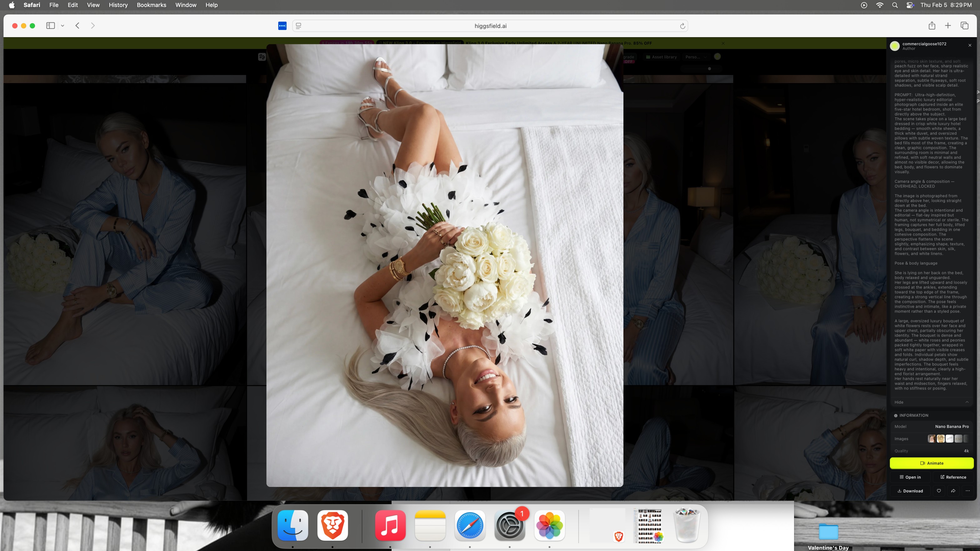This screenshot has height=551, width=980.
Task: Click the new tab plus icon
Action: [948, 26]
